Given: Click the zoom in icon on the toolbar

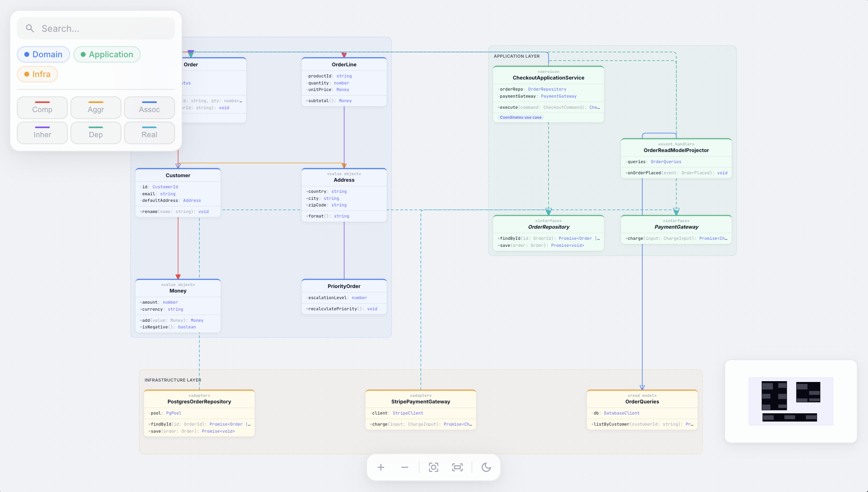Looking at the screenshot, I should coord(380,467).
